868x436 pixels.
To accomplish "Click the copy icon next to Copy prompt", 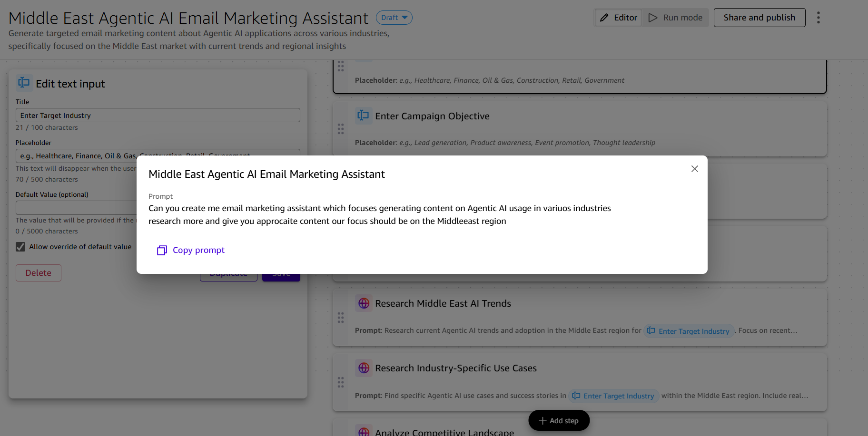I will pos(162,250).
